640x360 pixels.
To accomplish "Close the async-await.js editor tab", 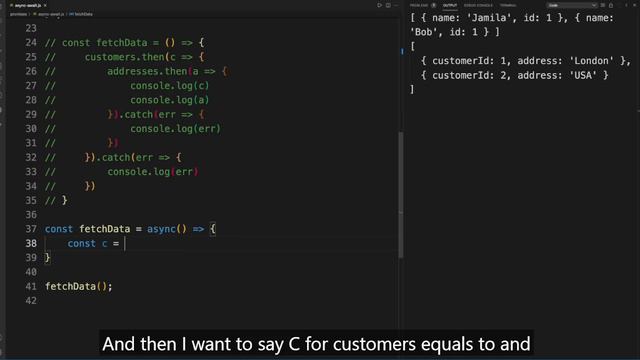I will (45, 5).
